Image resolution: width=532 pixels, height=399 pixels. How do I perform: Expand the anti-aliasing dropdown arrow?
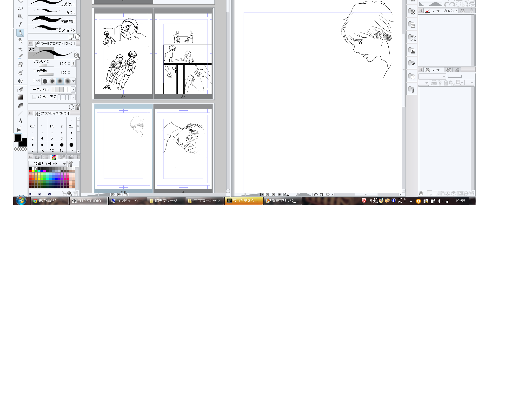coord(73,81)
